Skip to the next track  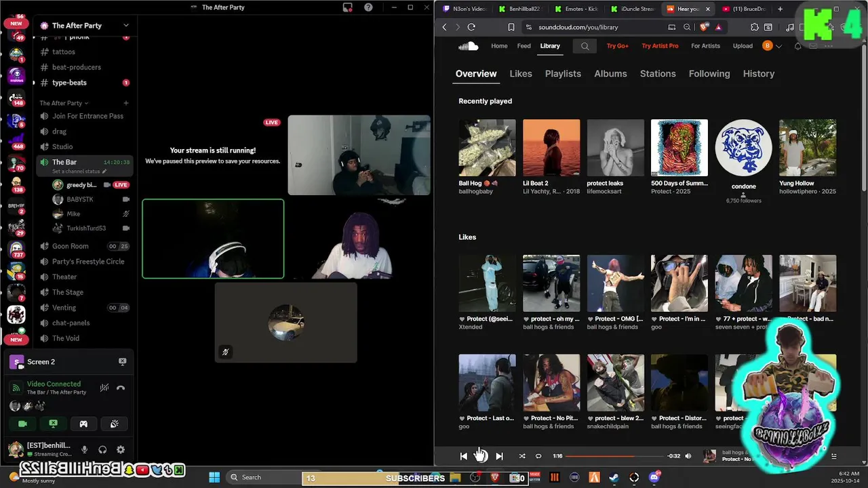[x=499, y=456]
